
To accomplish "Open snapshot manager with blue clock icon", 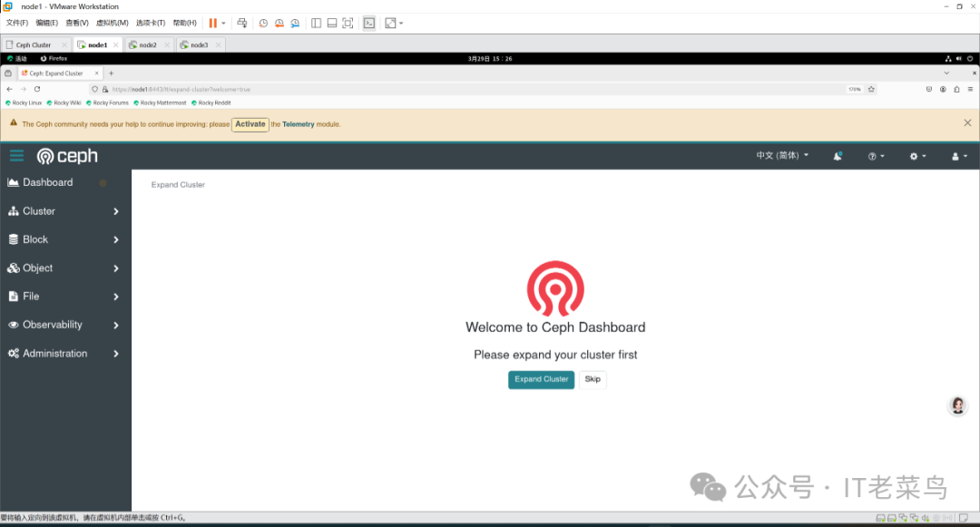I will point(295,23).
